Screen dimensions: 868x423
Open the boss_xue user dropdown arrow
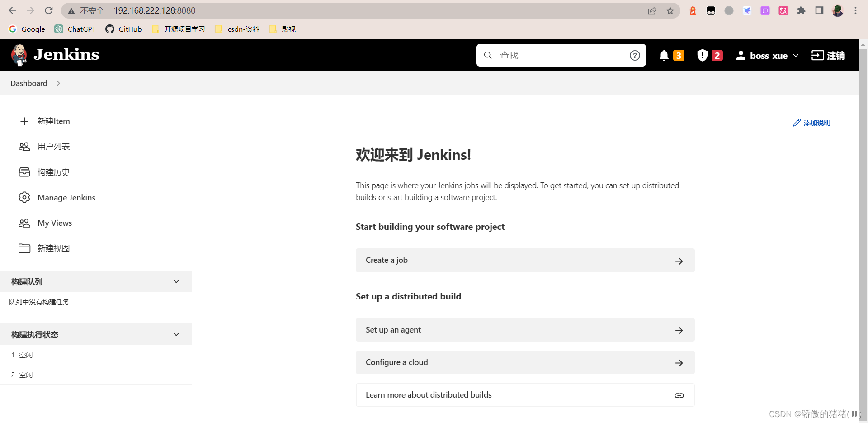[x=796, y=56]
